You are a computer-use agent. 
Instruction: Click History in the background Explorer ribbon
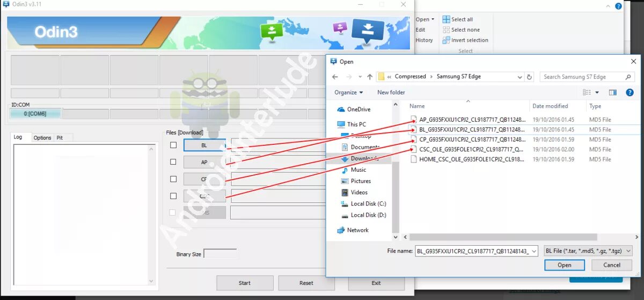click(x=425, y=40)
